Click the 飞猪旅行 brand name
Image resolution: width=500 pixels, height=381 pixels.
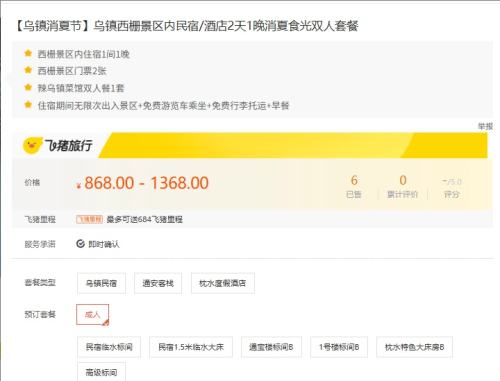click(x=69, y=146)
